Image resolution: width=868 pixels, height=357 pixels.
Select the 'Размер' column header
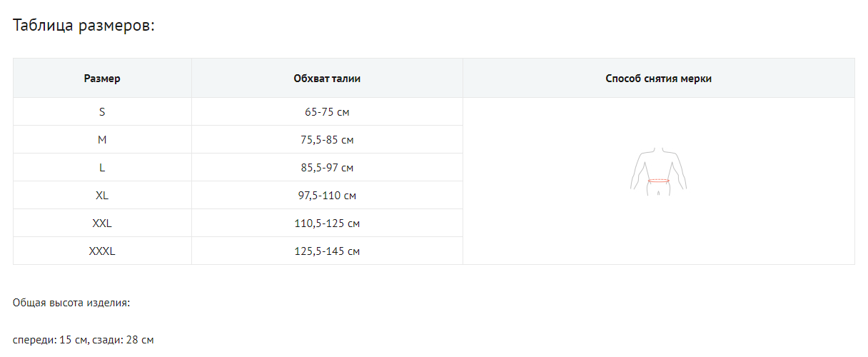(x=102, y=79)
